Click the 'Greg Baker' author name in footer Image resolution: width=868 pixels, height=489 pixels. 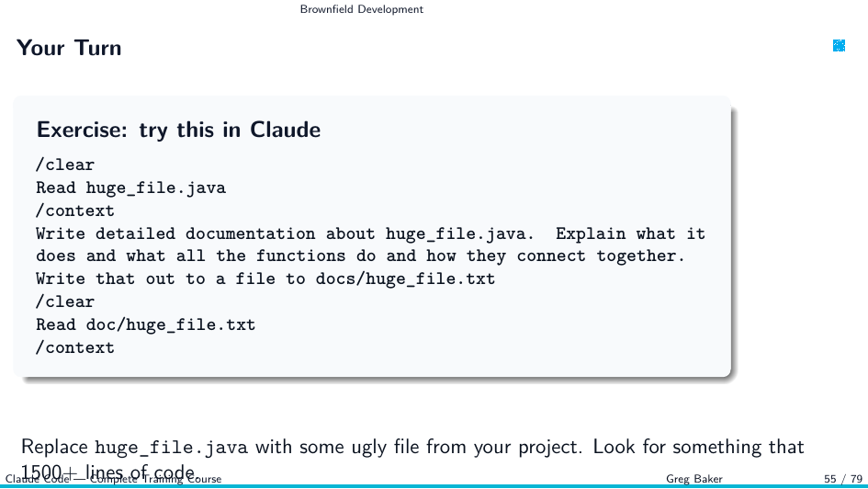pyautogui.click(x=694, y=479)
